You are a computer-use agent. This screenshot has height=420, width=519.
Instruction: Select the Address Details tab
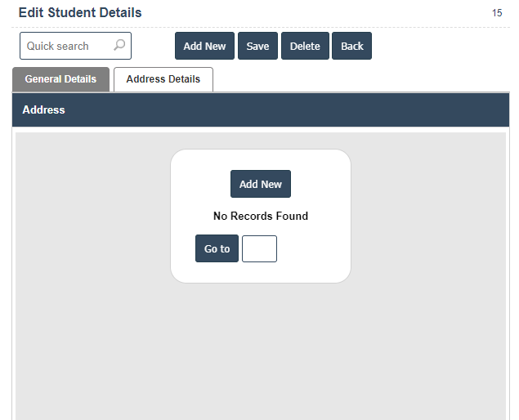(163, 79)
